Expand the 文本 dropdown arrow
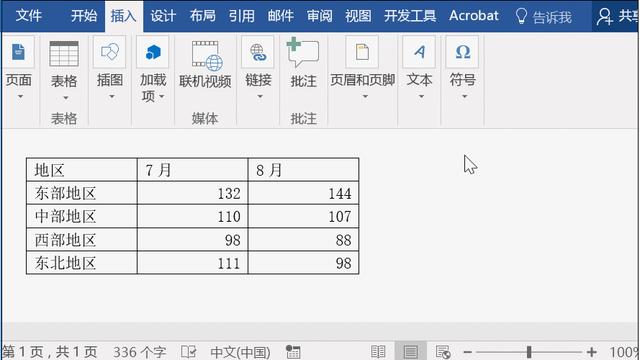Viewport: 640px width, 360px height. [x=421, y=97]
